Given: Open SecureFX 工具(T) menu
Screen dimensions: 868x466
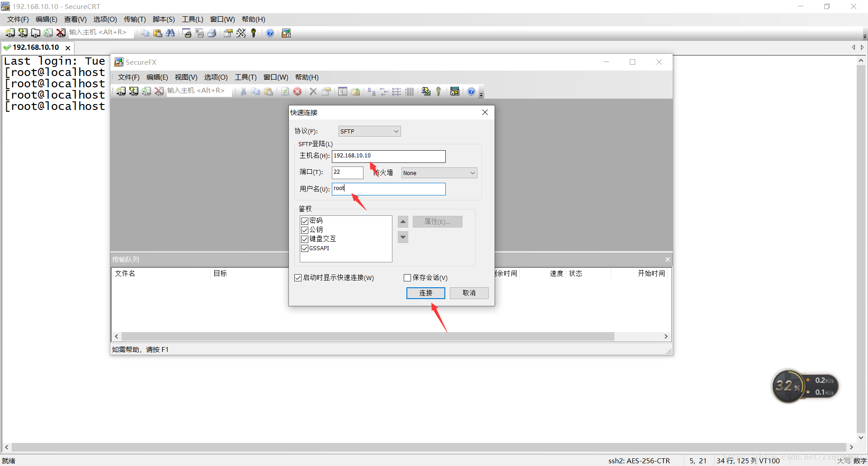Looking at the screenshot, I should [245, 77].
